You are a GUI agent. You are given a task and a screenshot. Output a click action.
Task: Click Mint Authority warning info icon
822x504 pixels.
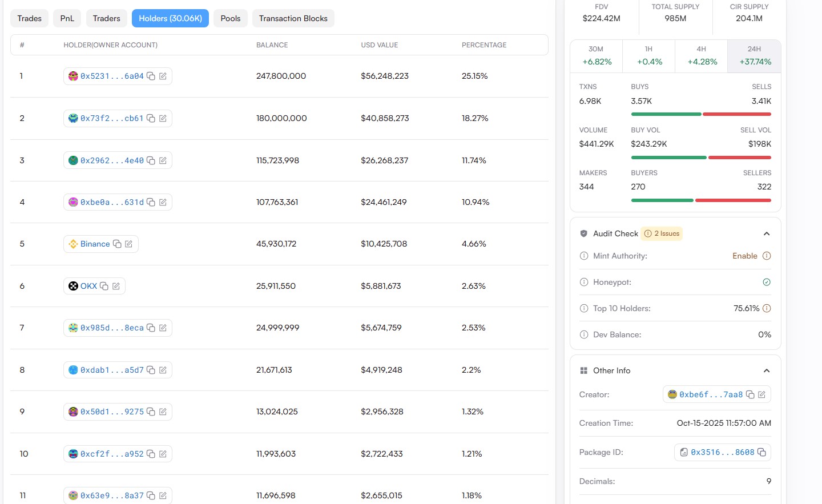point(767,256)
